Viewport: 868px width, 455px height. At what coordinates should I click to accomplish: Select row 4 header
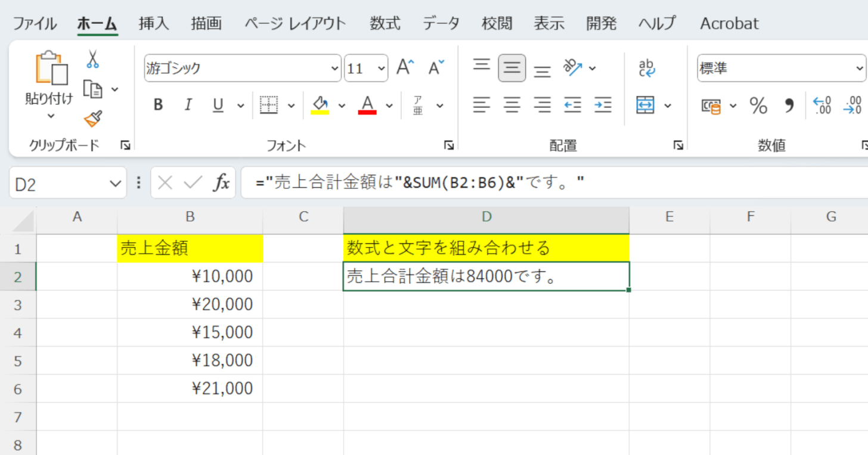click(17, 332)
